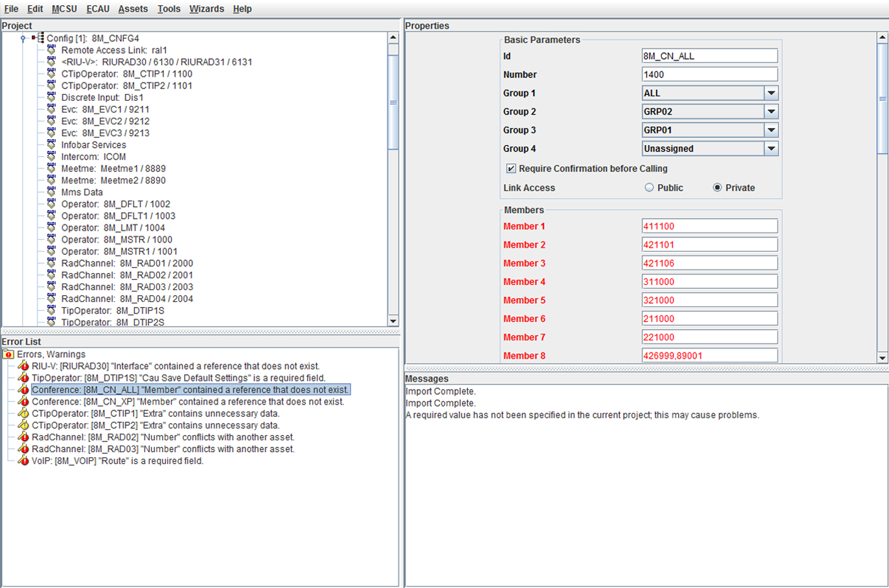Click the Intercom ICOM icon
This screenshot has height=588, width=889.
pyautogui.click(x=51, y=157)
